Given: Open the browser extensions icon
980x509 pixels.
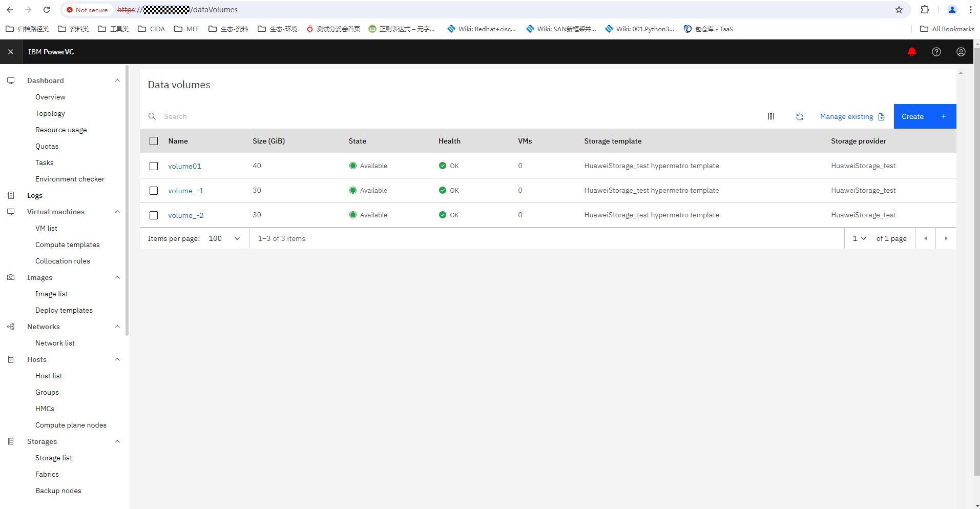Looking at the screenshot, I should [925, 10].
